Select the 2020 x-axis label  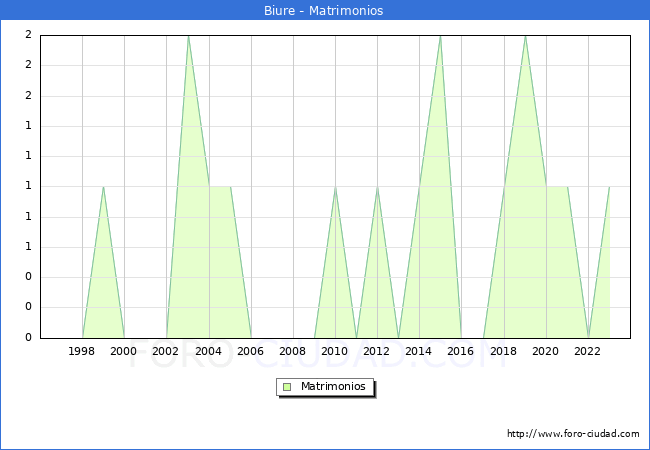(x=546, y=351)
